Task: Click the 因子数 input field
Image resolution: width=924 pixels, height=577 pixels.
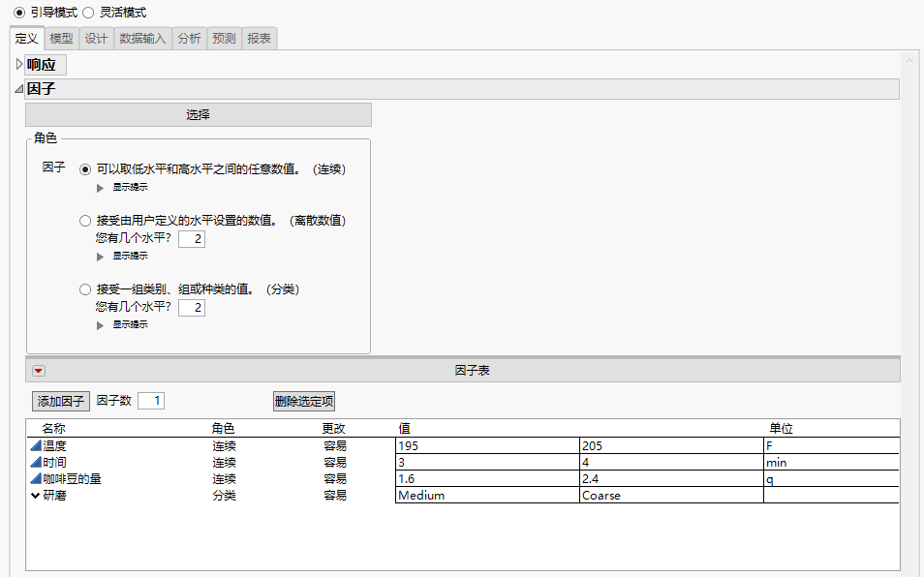Action: point(151,400)
